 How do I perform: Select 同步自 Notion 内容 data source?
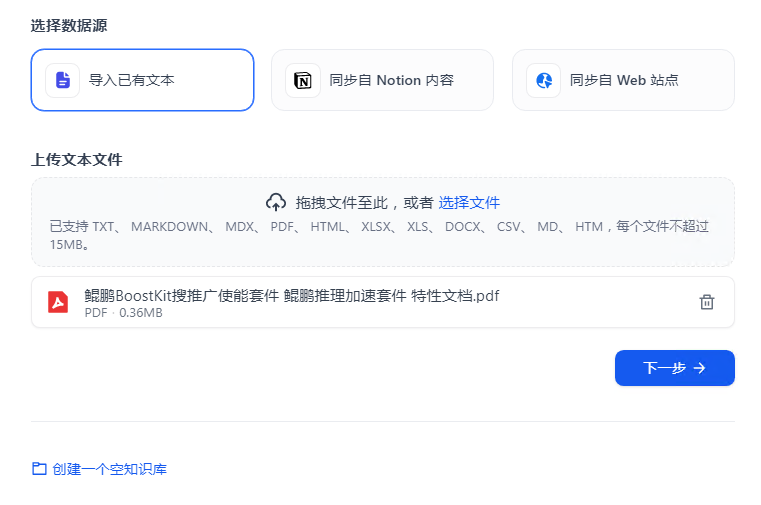click(x=382, y=80)
